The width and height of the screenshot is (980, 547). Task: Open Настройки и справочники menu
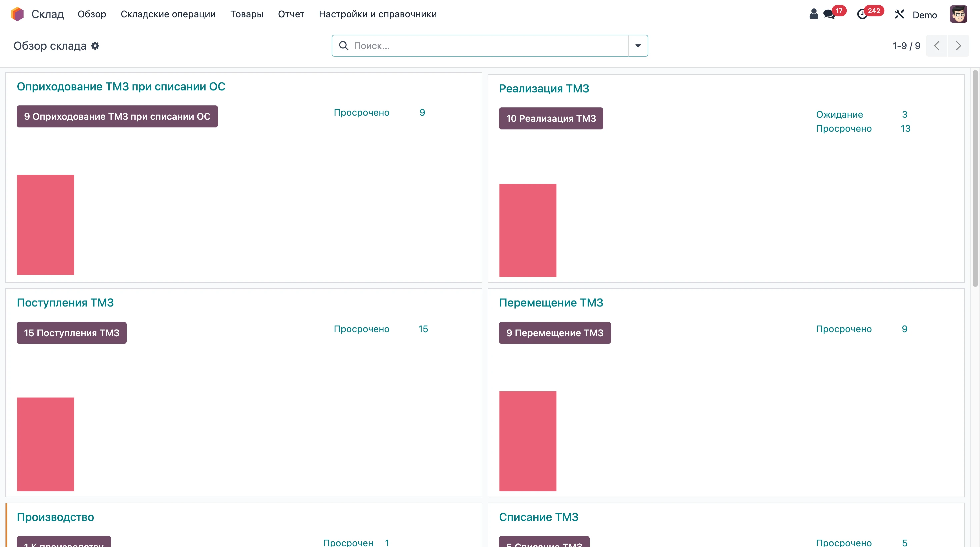click(377, 14)
